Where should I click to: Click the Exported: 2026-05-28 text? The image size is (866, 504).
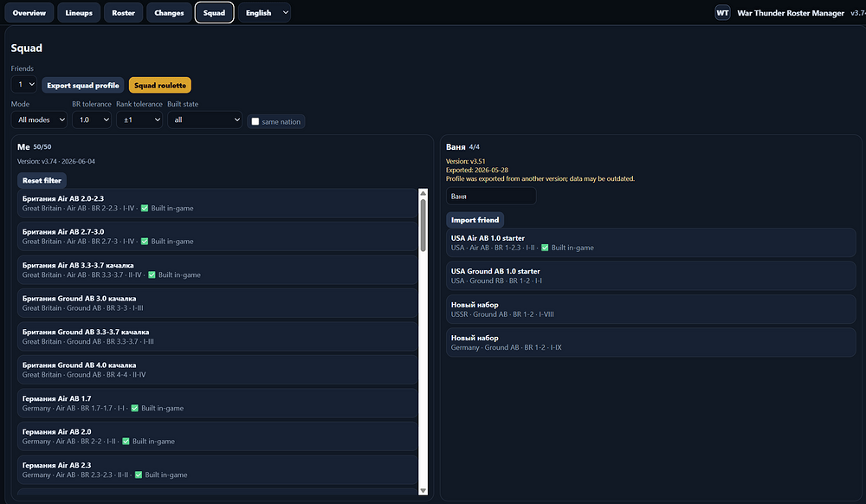pos(477,170)
